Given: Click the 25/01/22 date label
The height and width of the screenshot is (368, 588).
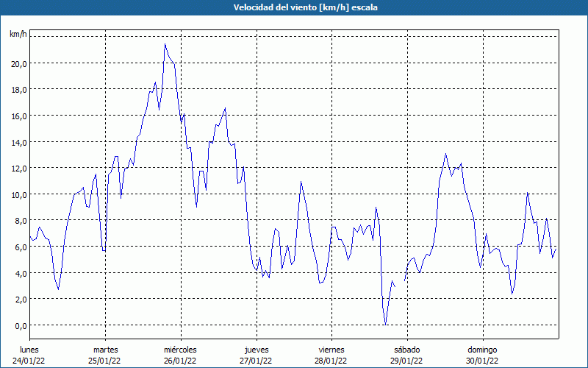Looking at the screenshot, I should point(104,361).
